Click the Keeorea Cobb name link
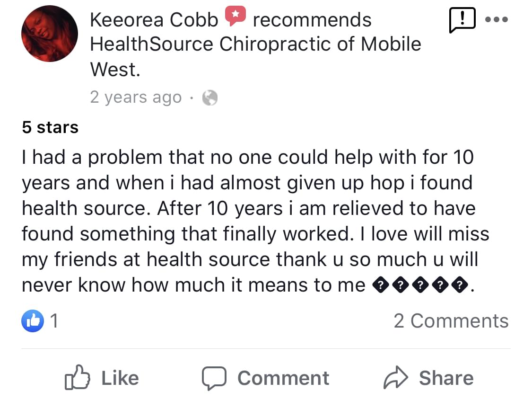The image size is (532, 400). click(154, 20)
